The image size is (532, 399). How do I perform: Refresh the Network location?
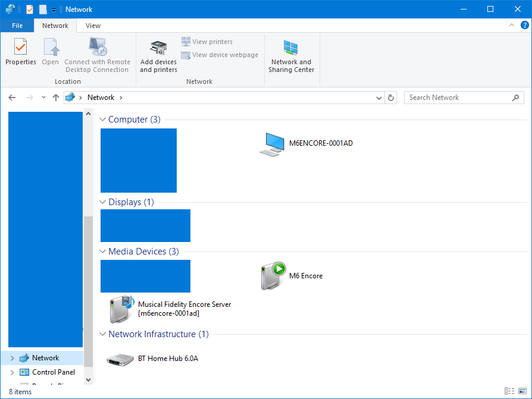coord(391,98)
